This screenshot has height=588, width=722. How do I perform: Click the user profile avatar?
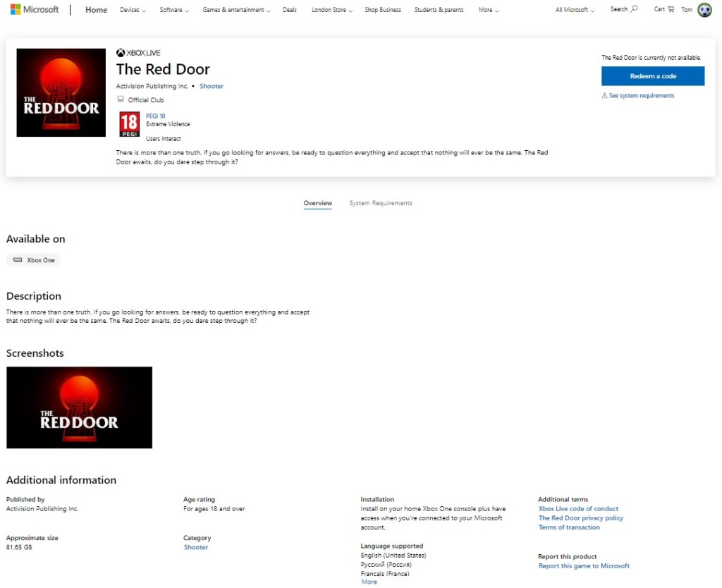(704, 10)
